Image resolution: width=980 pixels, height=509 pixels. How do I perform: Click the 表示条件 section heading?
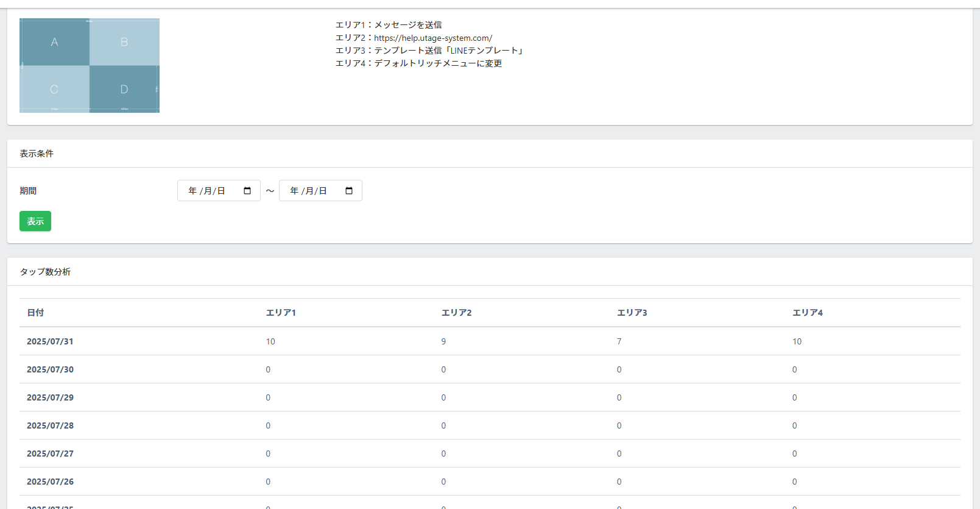pyautogui.click(x=37, y=154)
